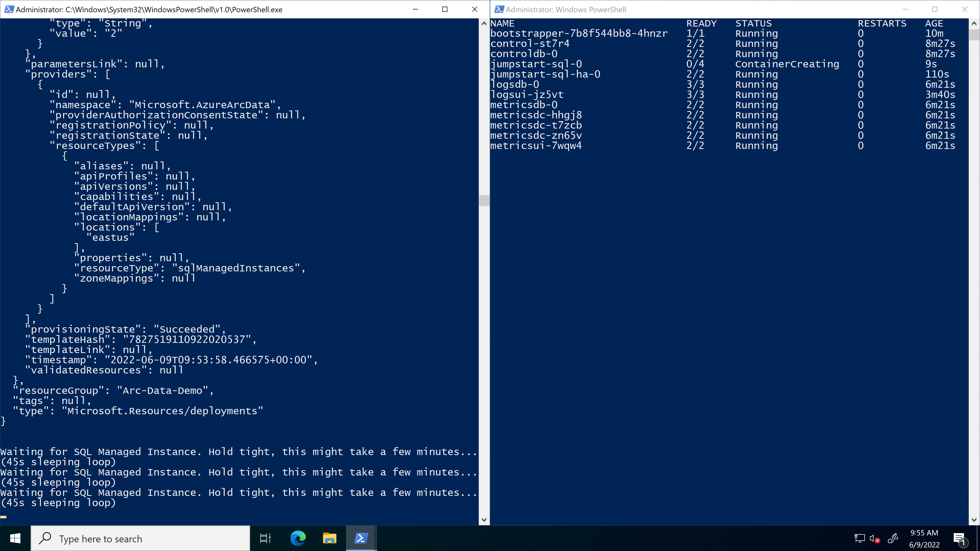This screenshot has height=551, width=980.
Task: Click right window scrollbar down arrow
Action: tap(974, 520)
